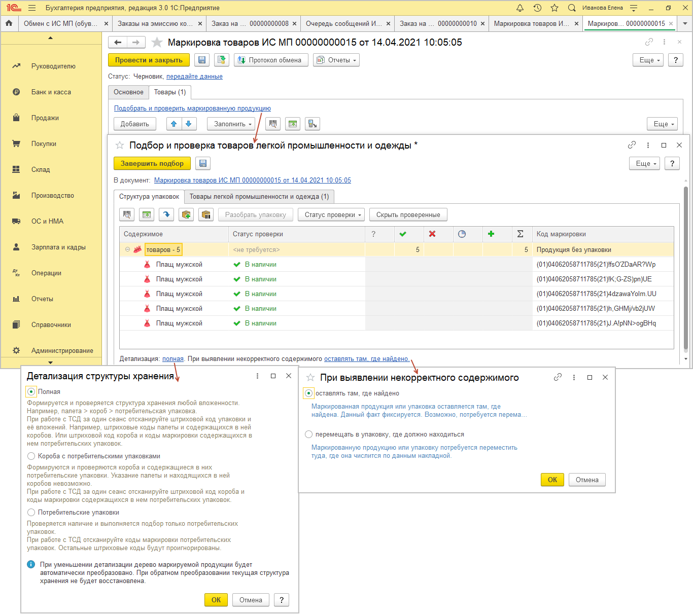This screenshot has height=616, width=693.
Task: Save the Маркировка товаров document diskette icon
Action: click(x=202, y=60)
